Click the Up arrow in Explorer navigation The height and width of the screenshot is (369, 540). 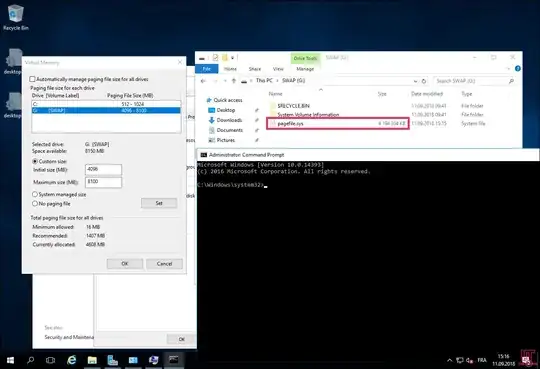click(234, 81)
